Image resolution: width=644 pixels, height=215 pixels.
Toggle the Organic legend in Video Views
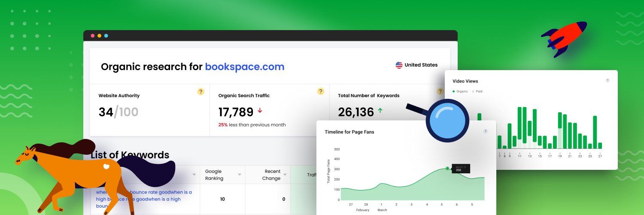click(460, 91)
